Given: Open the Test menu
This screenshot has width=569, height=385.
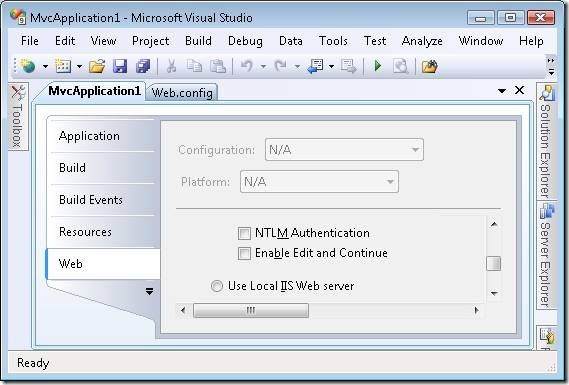Looking at the screenshot, I should pyautogui.click(x=375, y=41).
